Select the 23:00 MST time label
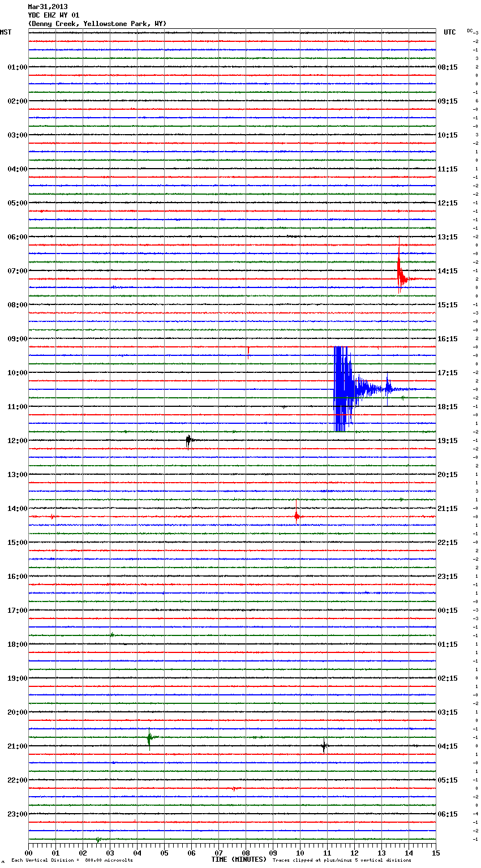The height and width of the screenshot is (868, 481). (17, 814)
